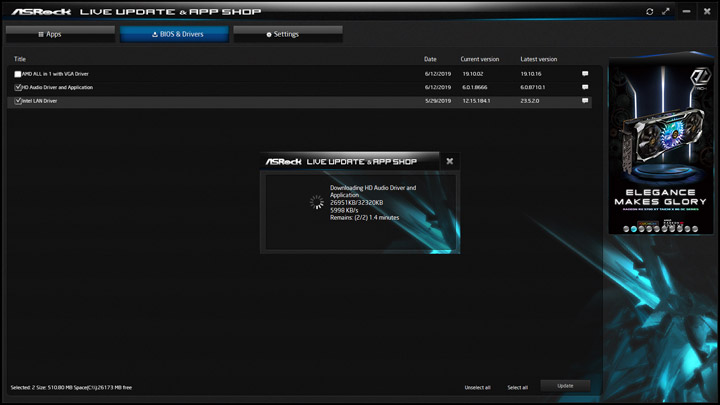Open notes icon for HD Audio Driver row
This screenshot has height=405, width=720.
(x=585, y=87)
